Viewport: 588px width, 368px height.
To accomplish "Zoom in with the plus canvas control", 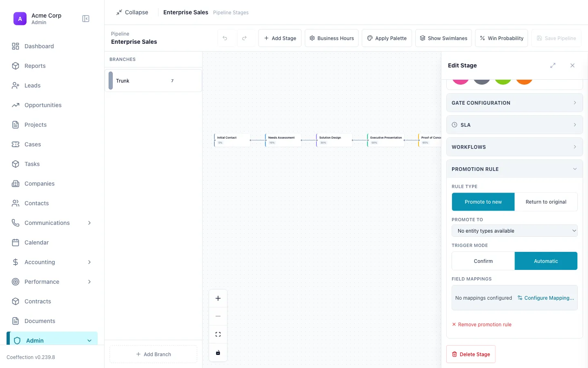I will coord(218,298).
